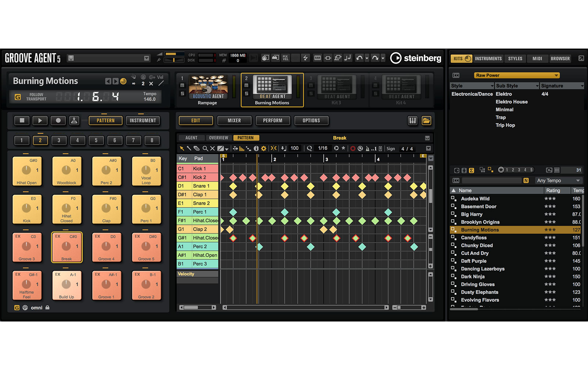Open the OPTIONS page
Image resolution: width=588 pixels, height=370 pixels.
(x=311, y=121)
